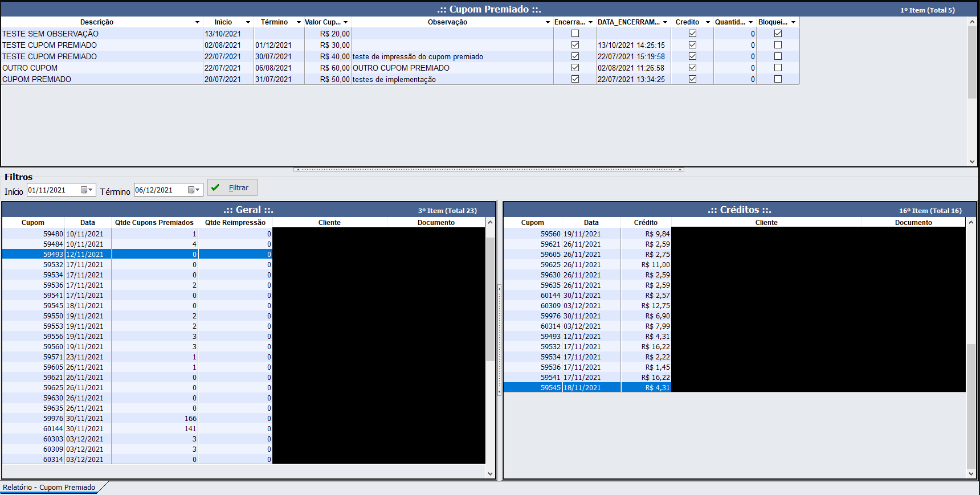Click the green checkmark on Filtrar
Screen dimensions: 980x495
click(x=215, y=187)
